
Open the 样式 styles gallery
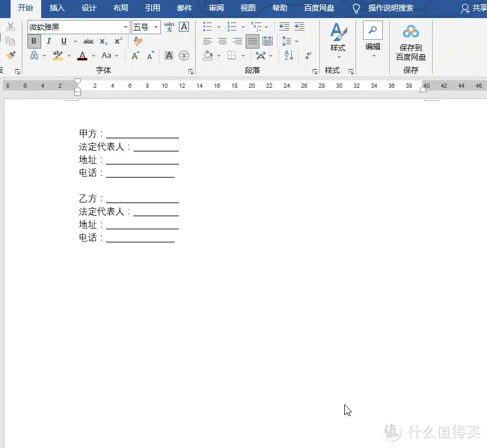click(x=338, y=41)
